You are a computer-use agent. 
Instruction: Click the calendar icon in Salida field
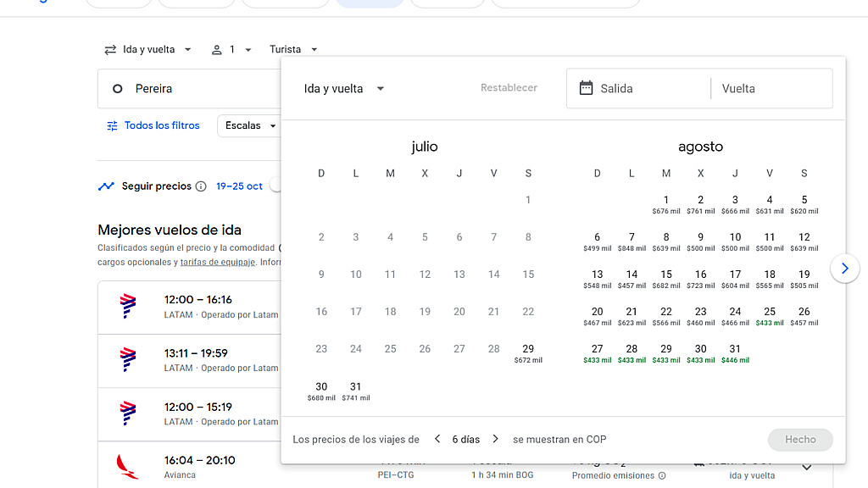click(x=586, y=88)
